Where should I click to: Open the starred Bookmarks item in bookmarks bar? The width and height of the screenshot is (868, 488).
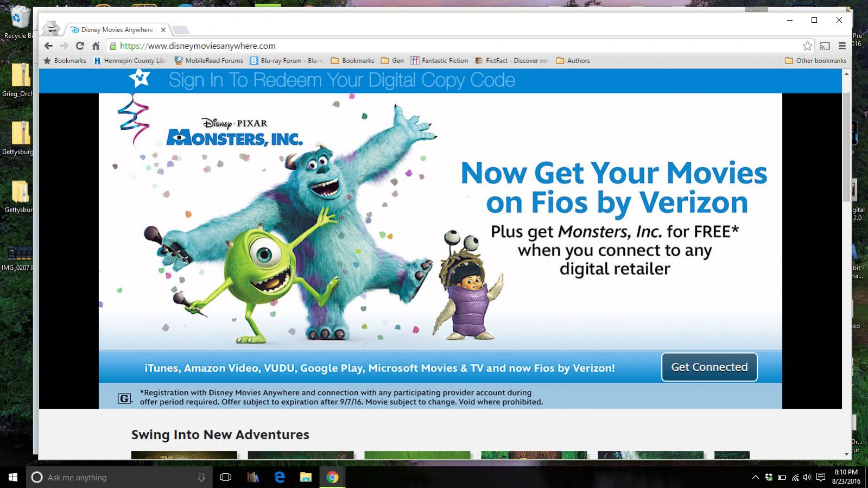pyautogui.click(x=65, y=61)
